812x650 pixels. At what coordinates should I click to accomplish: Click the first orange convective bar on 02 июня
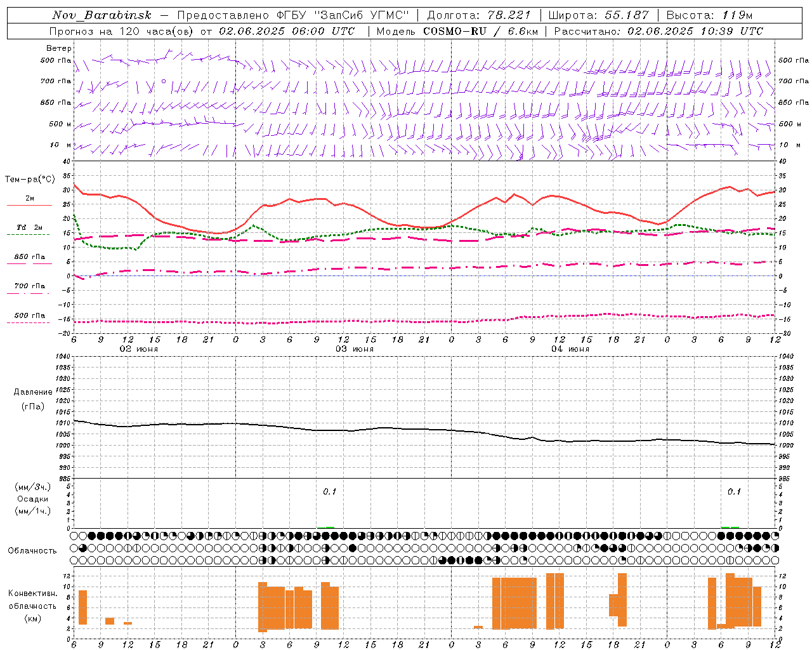tap(82, 607)
